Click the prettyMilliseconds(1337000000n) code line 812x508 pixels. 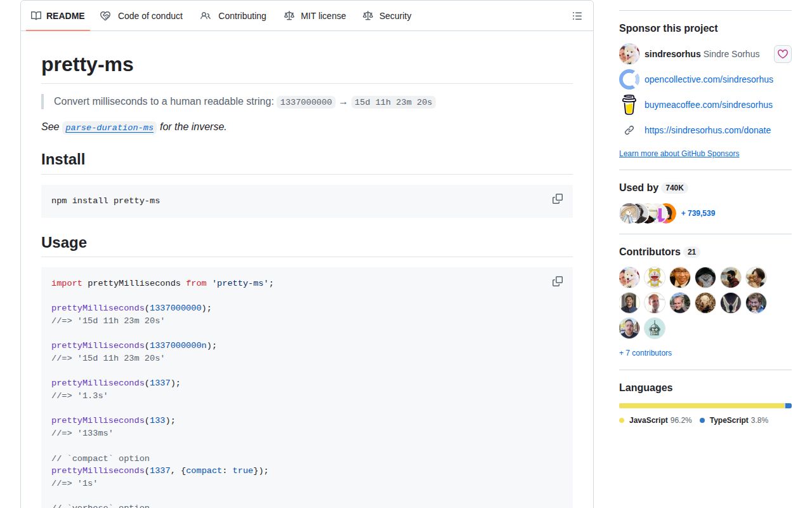click(134, 345)
